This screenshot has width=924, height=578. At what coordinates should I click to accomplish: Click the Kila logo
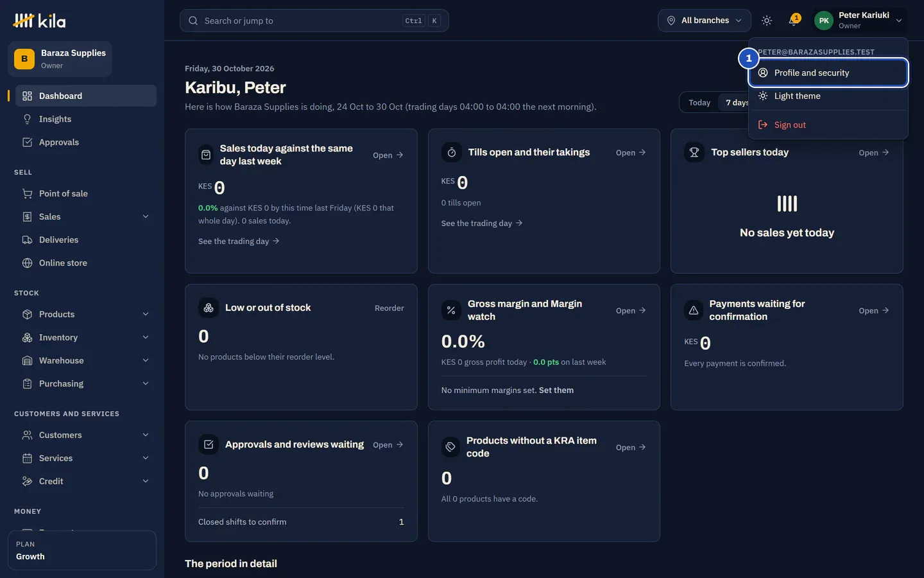39,21
